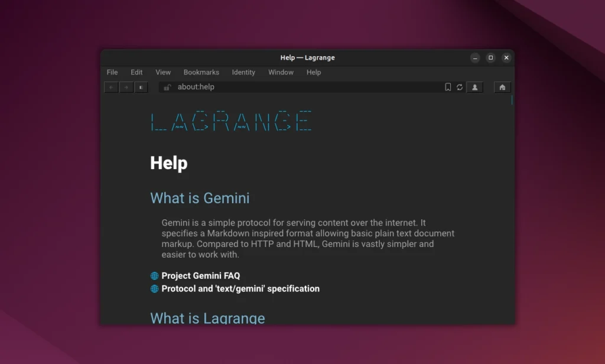Open the View menu
The image size is (605, 364).
coord(163,72)
